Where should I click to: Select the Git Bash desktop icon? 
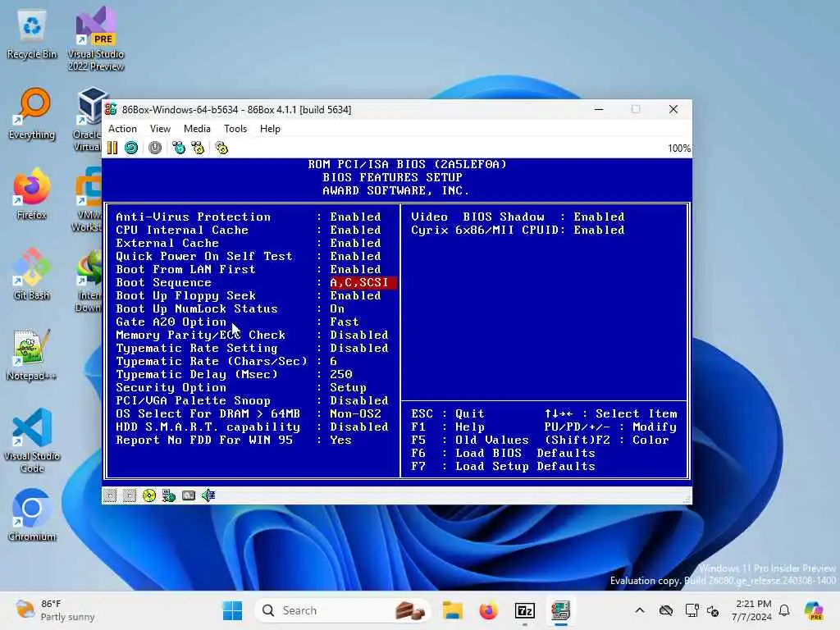(32, 274)
